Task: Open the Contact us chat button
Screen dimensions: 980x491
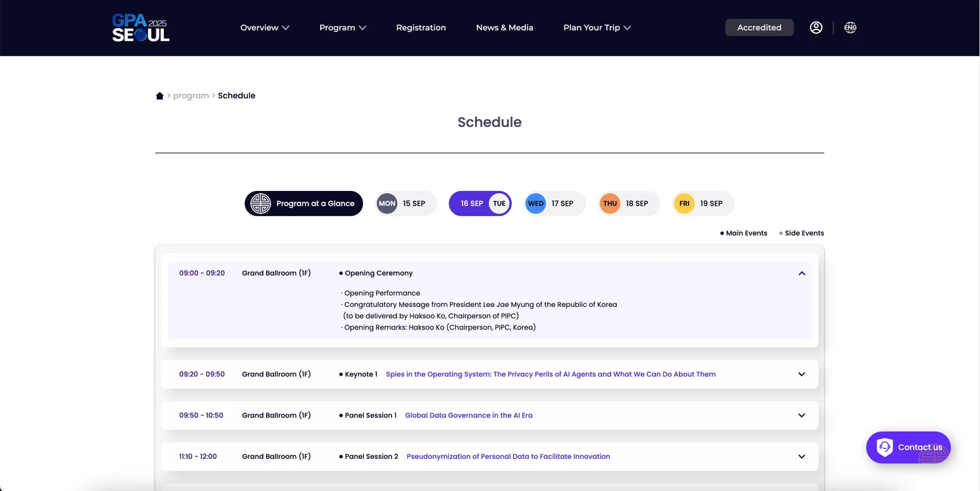Action: coord(908,447)
